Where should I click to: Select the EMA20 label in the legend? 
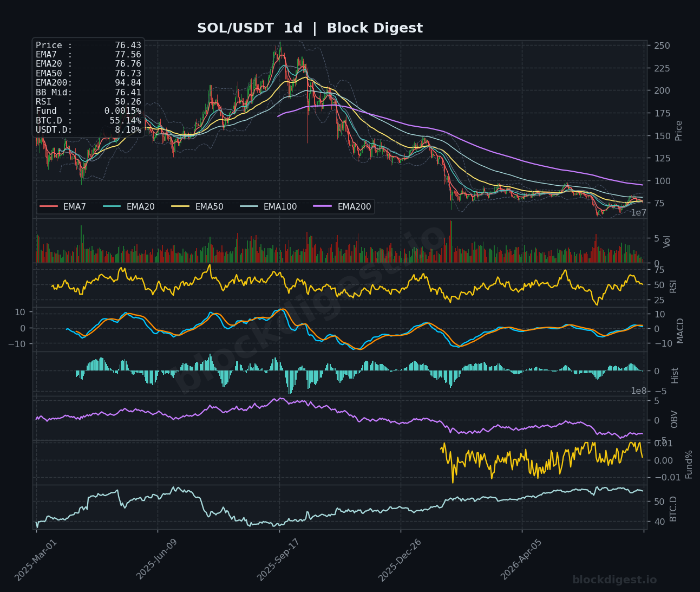point(141,206)
